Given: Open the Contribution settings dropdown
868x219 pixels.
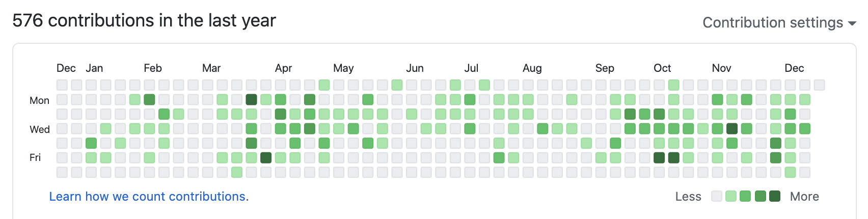Looking at the screenshot, I should click(x=773, y=23).
